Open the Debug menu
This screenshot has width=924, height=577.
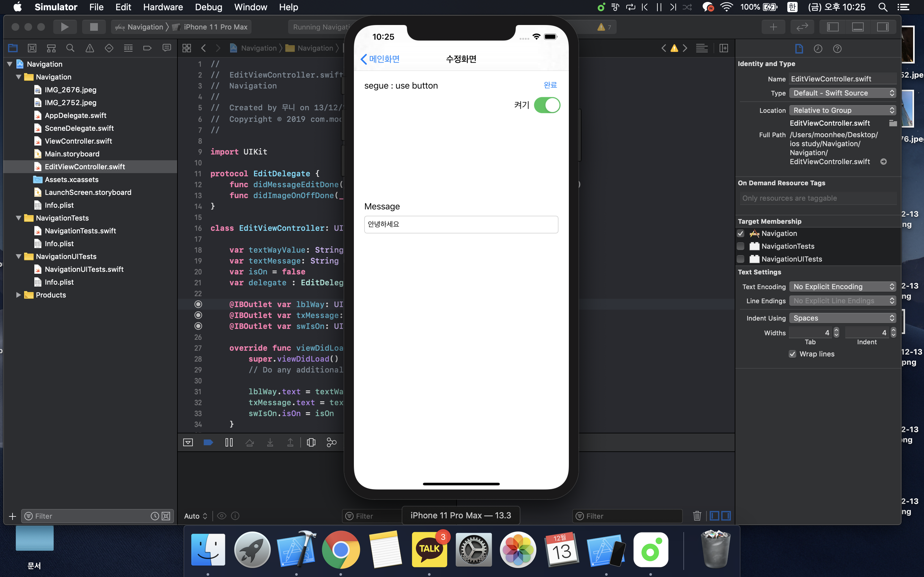tap(208, 7)
